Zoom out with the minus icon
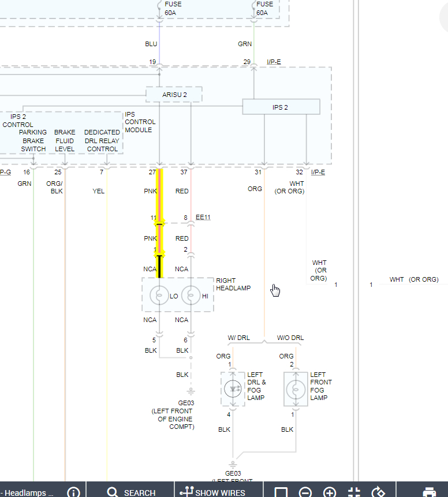Viewport: 448px width, 497px height. coord(305,492)
